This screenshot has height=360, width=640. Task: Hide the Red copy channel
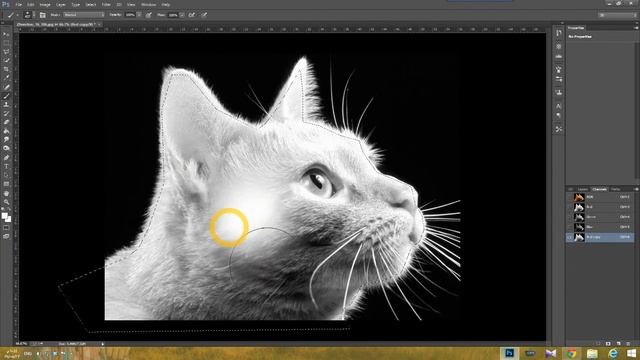point(570,237)
